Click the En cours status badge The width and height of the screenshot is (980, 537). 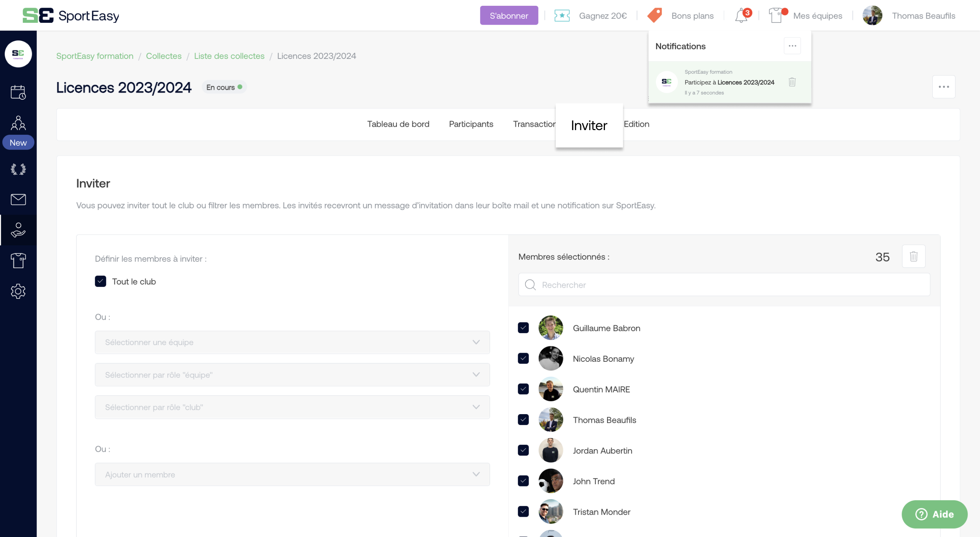tap(224, 87)
